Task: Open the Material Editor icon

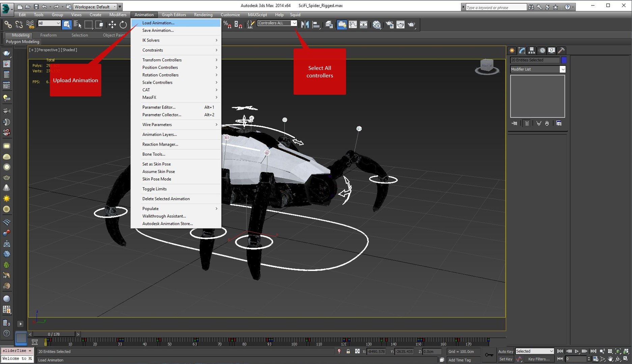Action: [x=377, y=24]
